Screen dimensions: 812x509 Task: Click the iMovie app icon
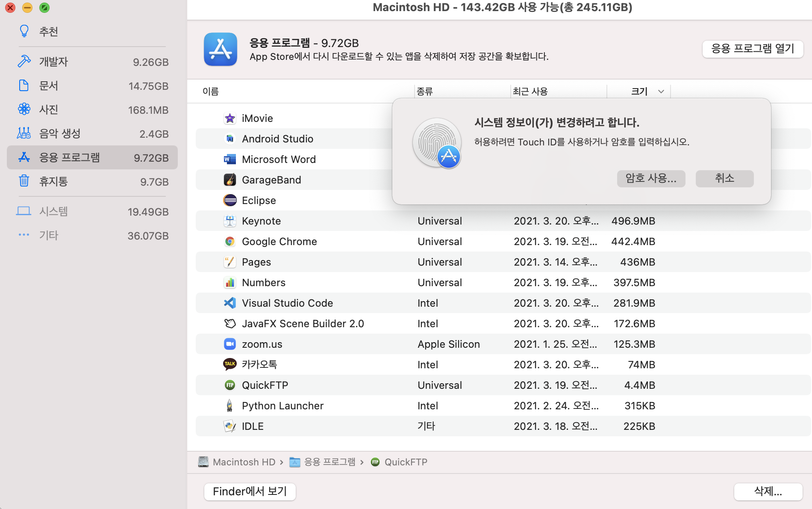coord(230,118)
